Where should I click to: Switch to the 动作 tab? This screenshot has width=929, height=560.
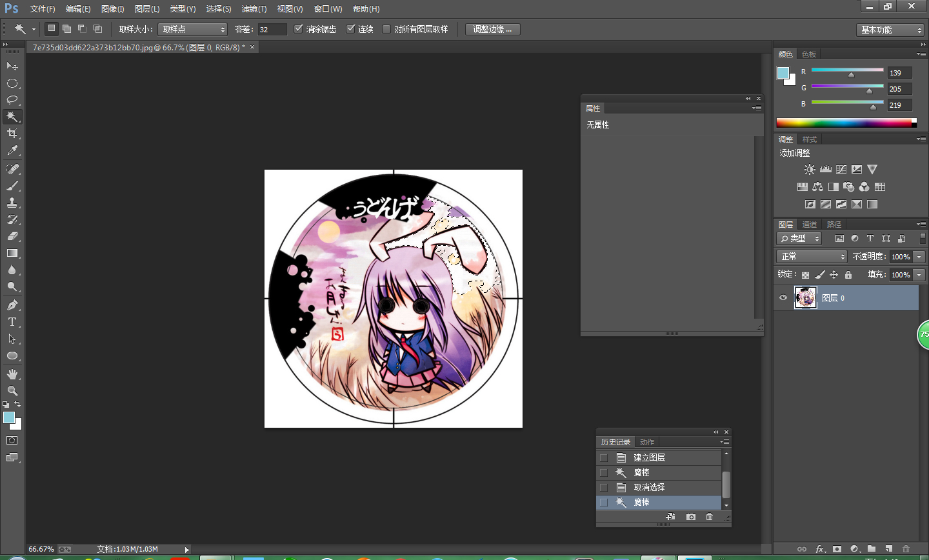coord(647,442)
